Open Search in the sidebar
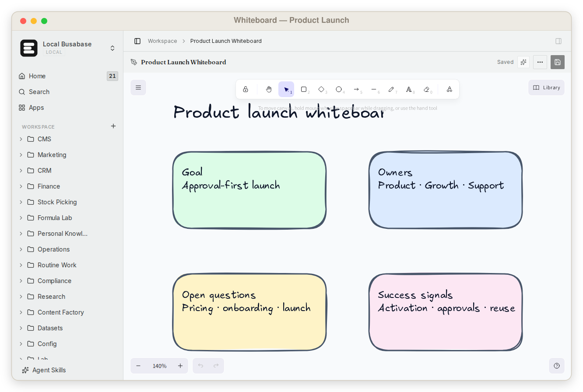 pyautogui.click(x=68, y=92)
